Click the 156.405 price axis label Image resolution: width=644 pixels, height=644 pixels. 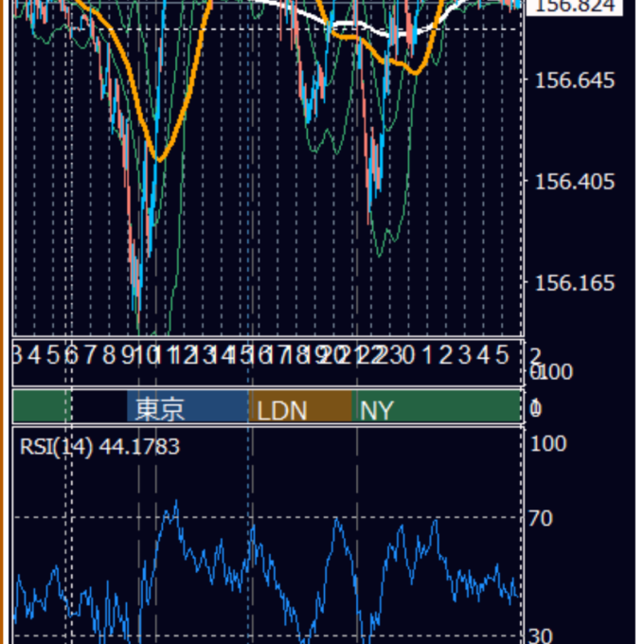[575, 182]
